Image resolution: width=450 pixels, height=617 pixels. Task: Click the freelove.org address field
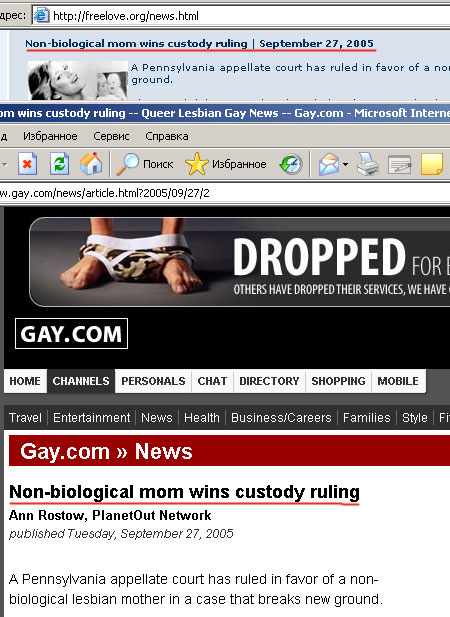point(241,16)
